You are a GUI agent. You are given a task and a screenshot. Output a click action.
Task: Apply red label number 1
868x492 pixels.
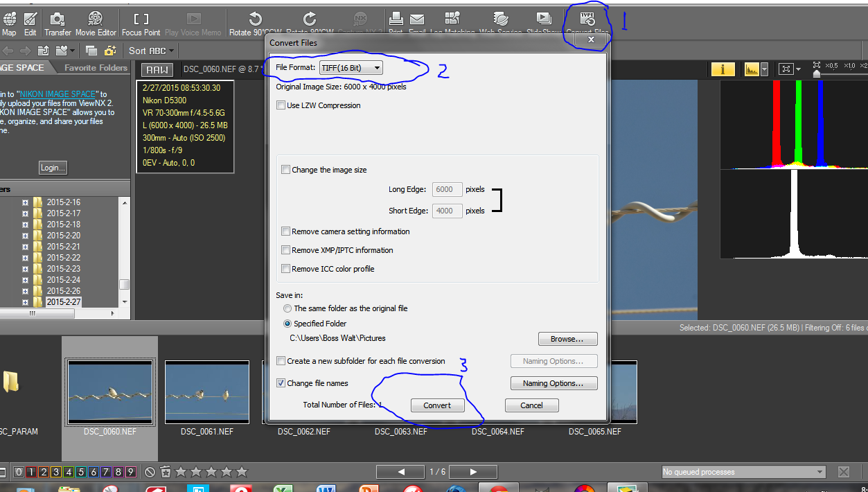point(31,472)
